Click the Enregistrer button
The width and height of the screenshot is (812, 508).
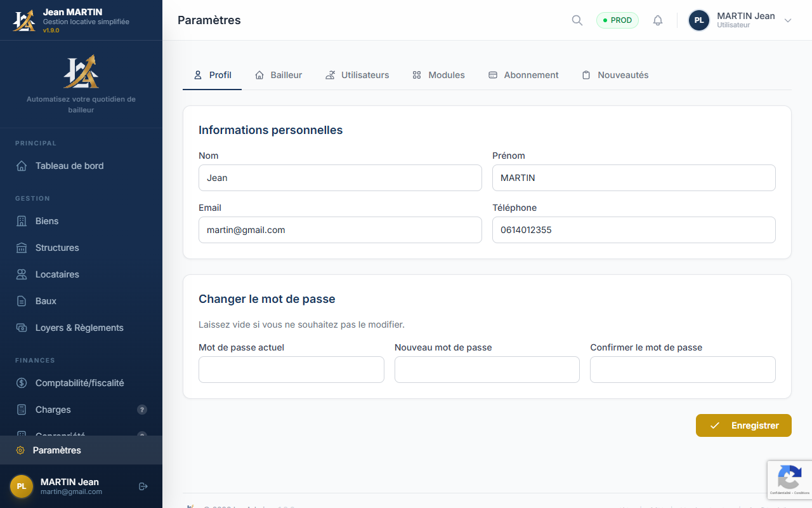(x=743, y=425)
